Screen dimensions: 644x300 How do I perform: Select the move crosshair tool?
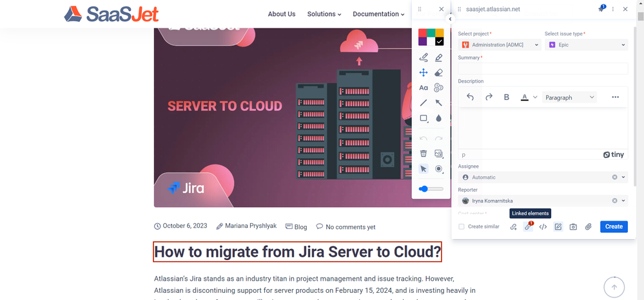(x=424, y=73)
